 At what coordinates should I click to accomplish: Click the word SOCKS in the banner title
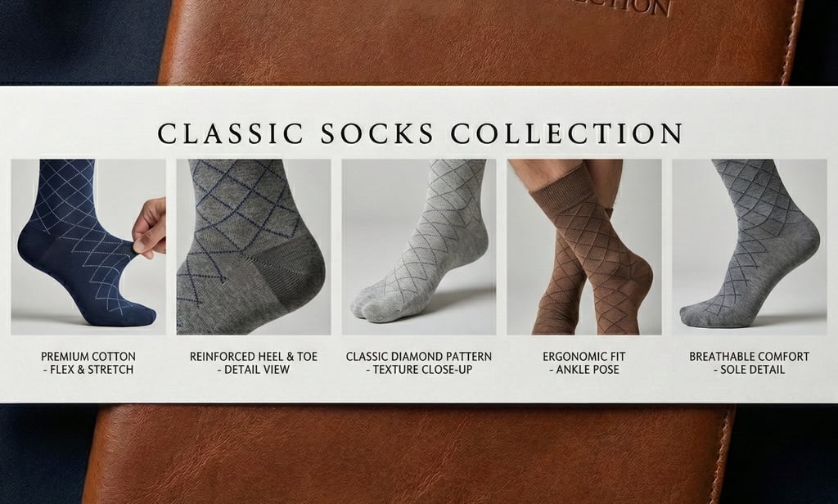coord(376,133)
